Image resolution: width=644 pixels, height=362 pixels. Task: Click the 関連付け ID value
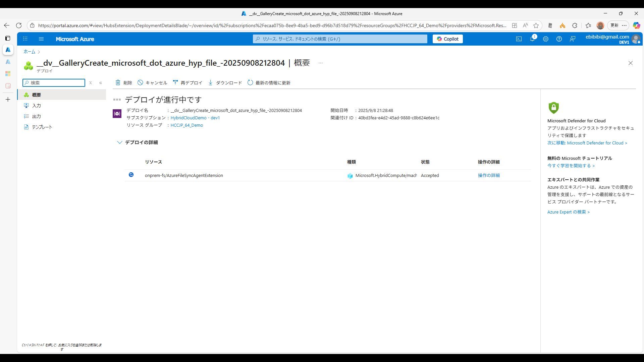point(399,118)
